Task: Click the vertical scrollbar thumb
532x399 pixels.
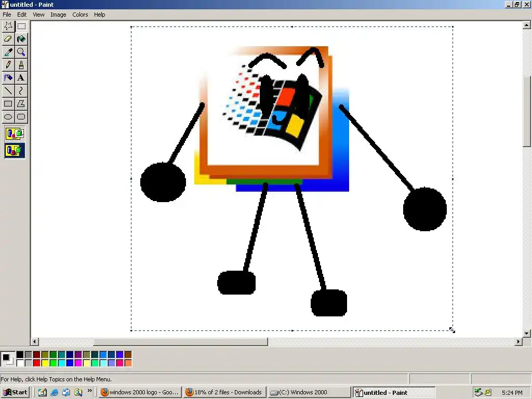Action: tap(527, 112)
